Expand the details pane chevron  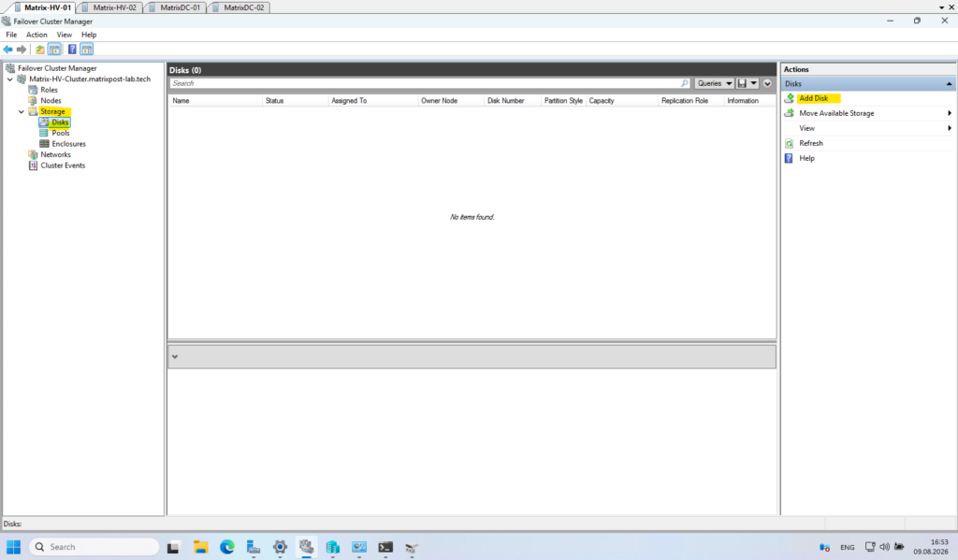point(175,356)
